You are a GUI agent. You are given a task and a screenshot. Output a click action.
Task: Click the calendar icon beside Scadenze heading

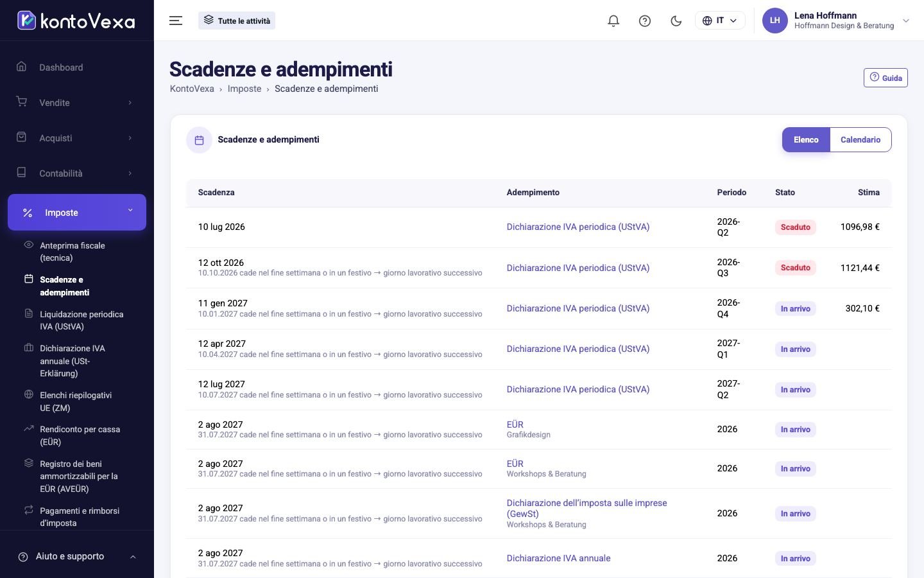(x=199, y=140)
